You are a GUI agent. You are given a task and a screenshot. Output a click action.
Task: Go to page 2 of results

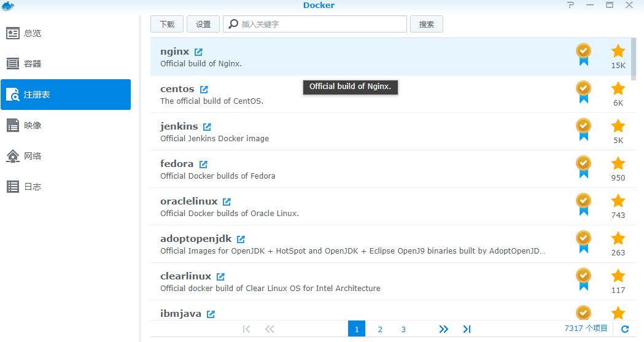click(x=380, y=329)
